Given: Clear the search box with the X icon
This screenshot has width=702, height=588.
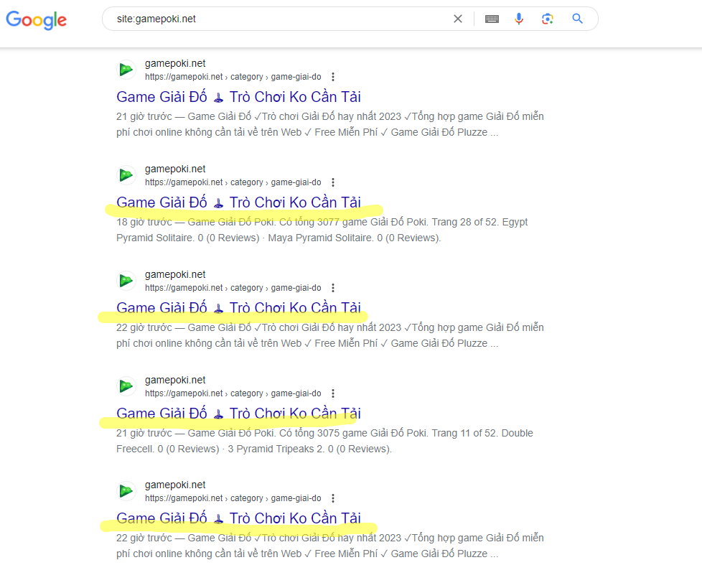Looking at the screenshot, I should pos(457,19).
